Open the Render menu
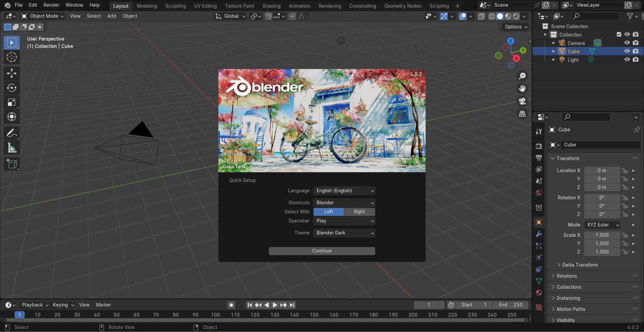The width and height of the screenshot is (644, 332). (x=51, y=5)
